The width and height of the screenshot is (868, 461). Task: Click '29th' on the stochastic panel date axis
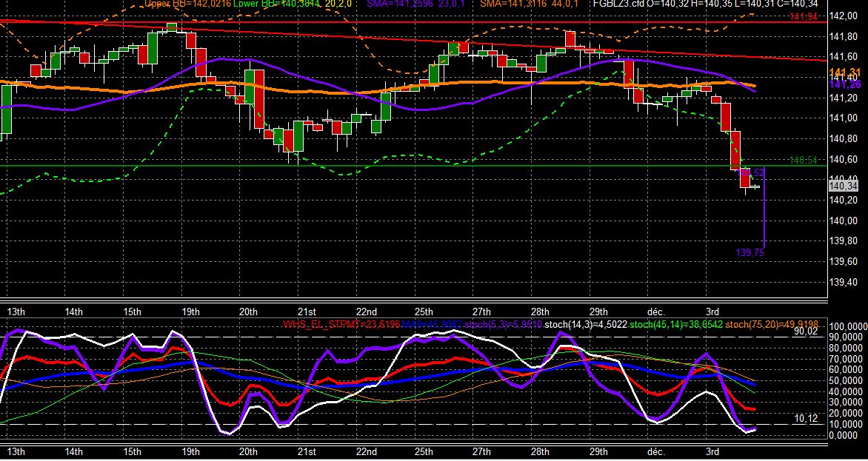[x=598, y=451]
